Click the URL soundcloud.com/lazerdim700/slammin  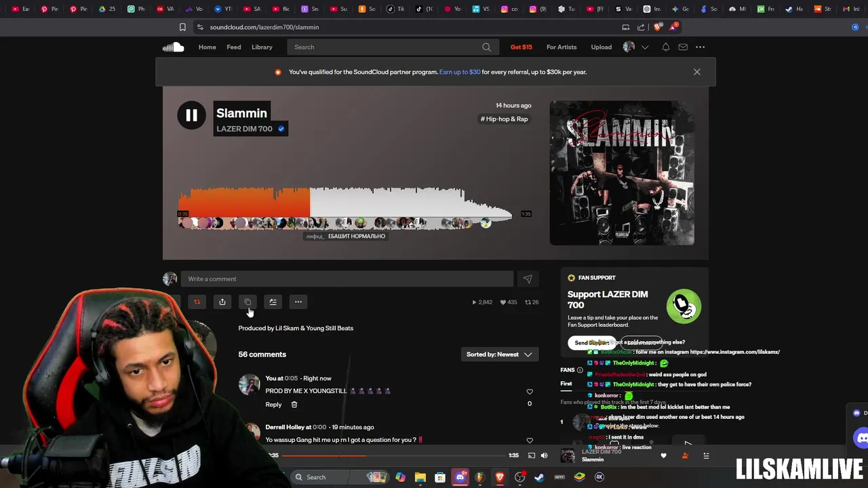[x=264, y=27]
